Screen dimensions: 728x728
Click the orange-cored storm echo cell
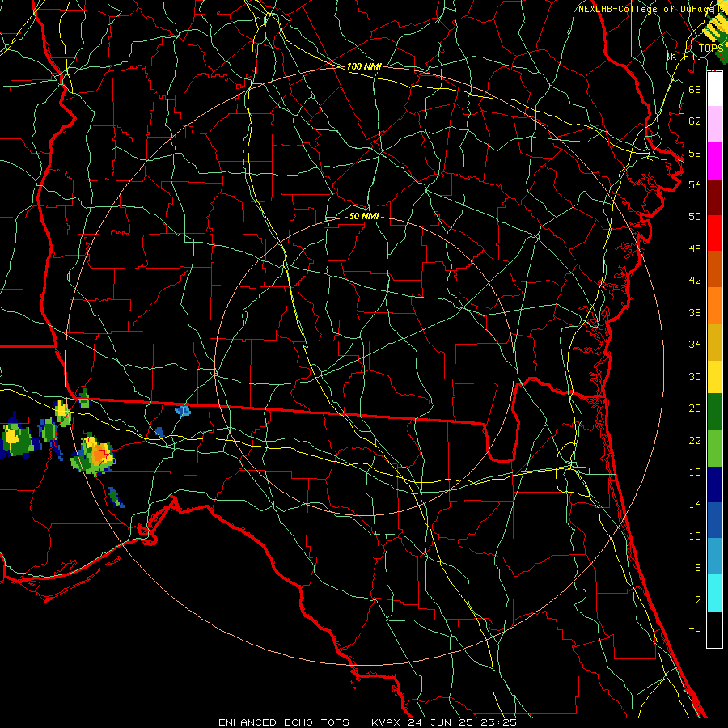93,456
